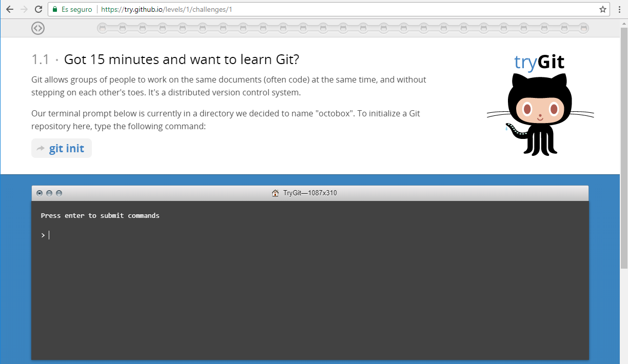Screen dimensions: 628x364
Task: Reload the page with the refresh icon
Action: 38,9
